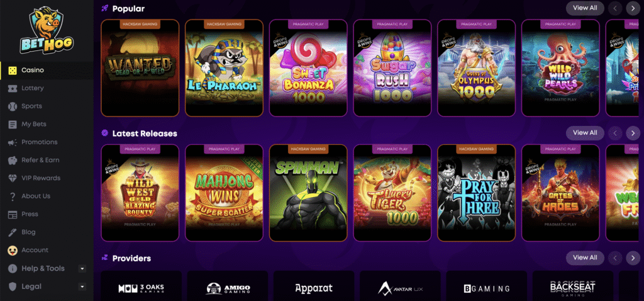The height and width of the screenshot is (301, 644).
Task: Show next Popular games with right chevron
Action: (633, 8)
